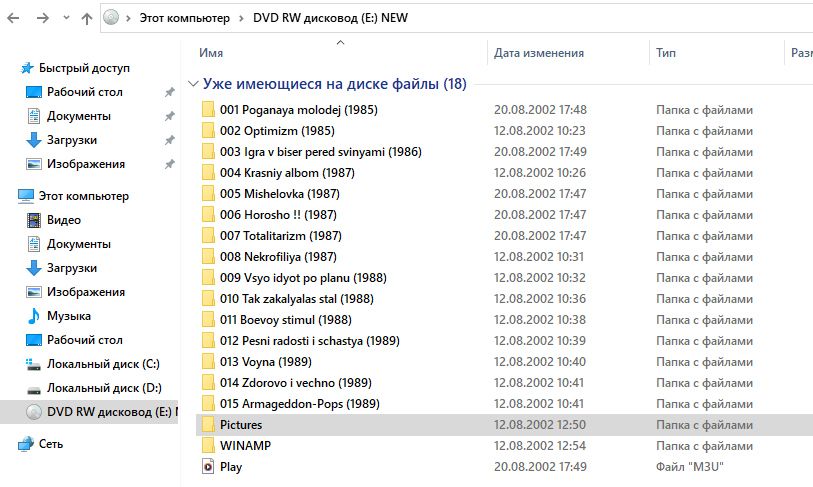Select the 'Play' file name

coord(231,467)
